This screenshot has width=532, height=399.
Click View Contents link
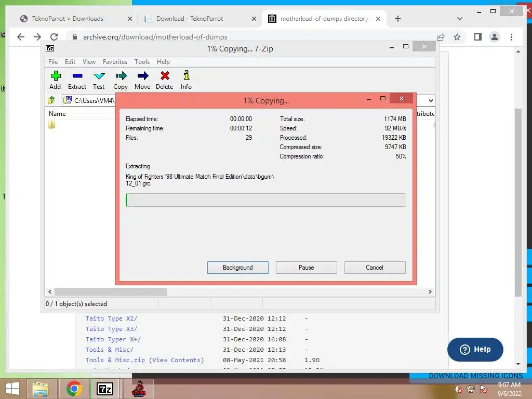(x=177, y=360)
